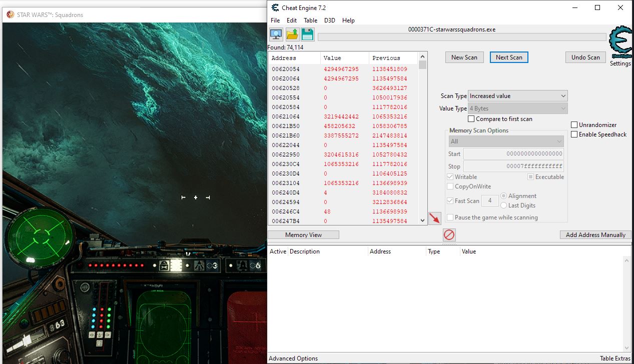Open the File menu
The height and width of the screenshot is (364, 634).
(x=275, y=20)
